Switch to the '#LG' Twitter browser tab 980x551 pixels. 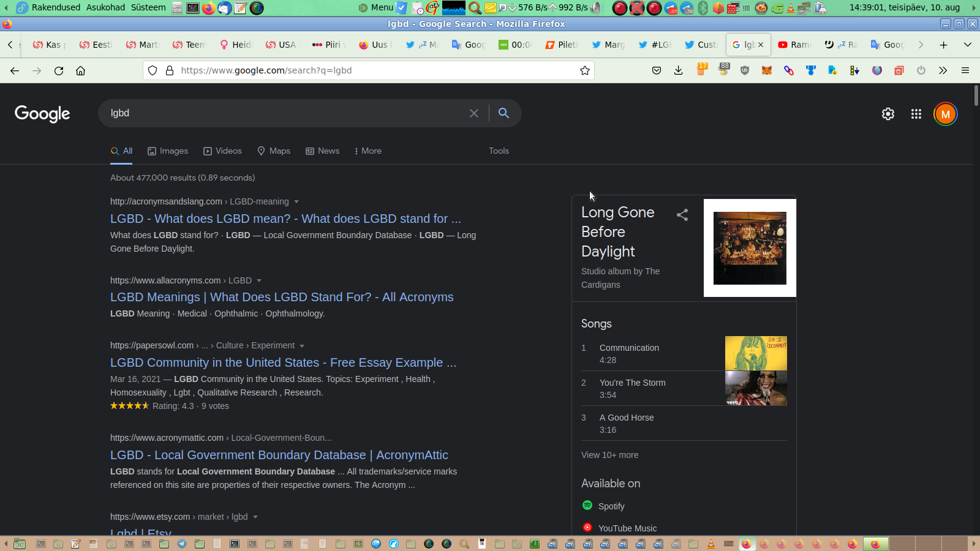pyautogui.click(x=655, y=45)
